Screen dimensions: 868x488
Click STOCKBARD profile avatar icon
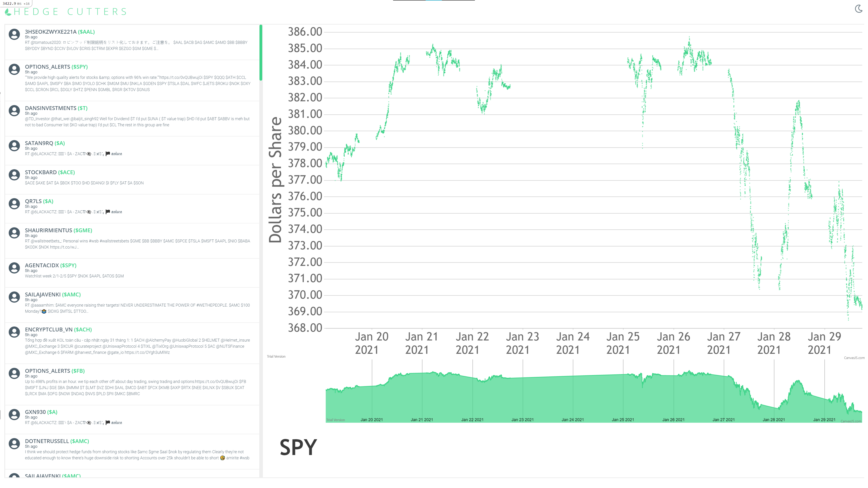point(14,175)
